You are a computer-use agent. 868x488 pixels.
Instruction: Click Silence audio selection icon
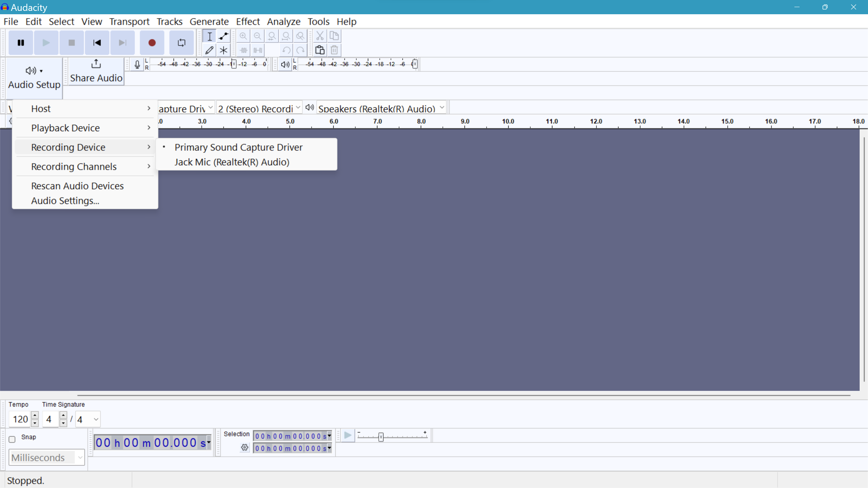click(257, 50)
